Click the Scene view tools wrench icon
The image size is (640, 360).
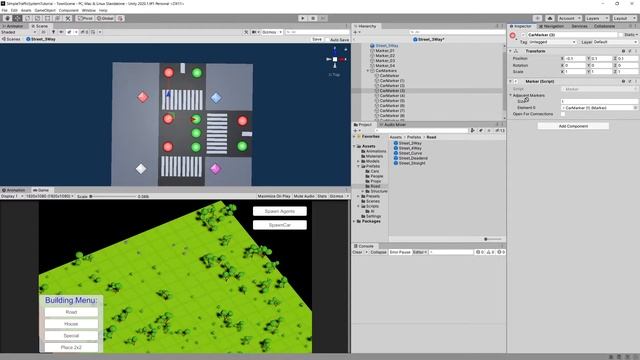[x=246, y=32]
